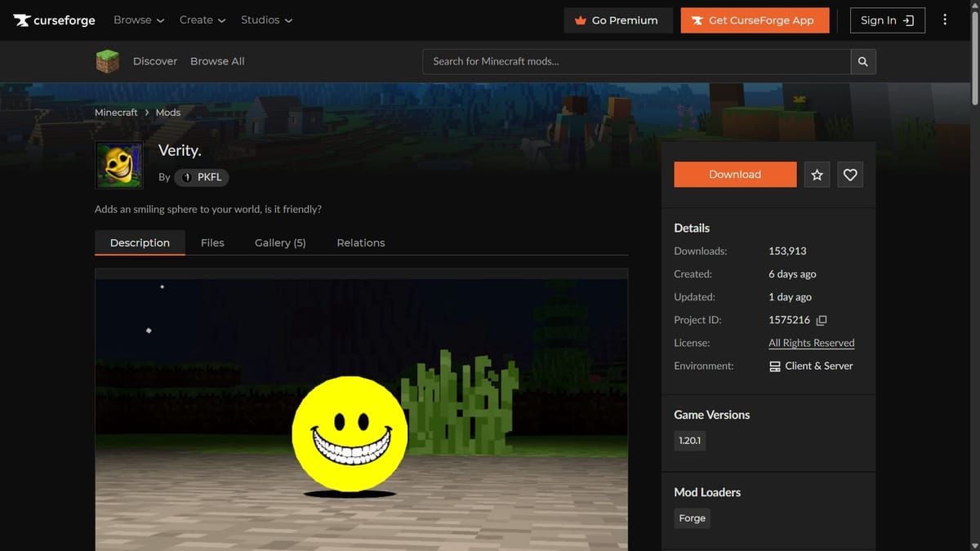This screenshot has height=551, width=980.
Task: Copy the Project ID to clipboard
Action: coord(822,320)
